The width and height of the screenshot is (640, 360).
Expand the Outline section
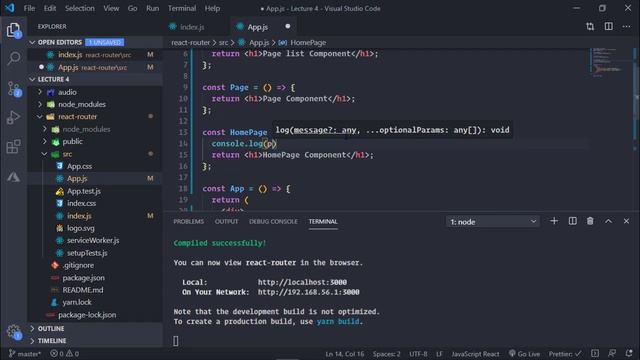95,329
